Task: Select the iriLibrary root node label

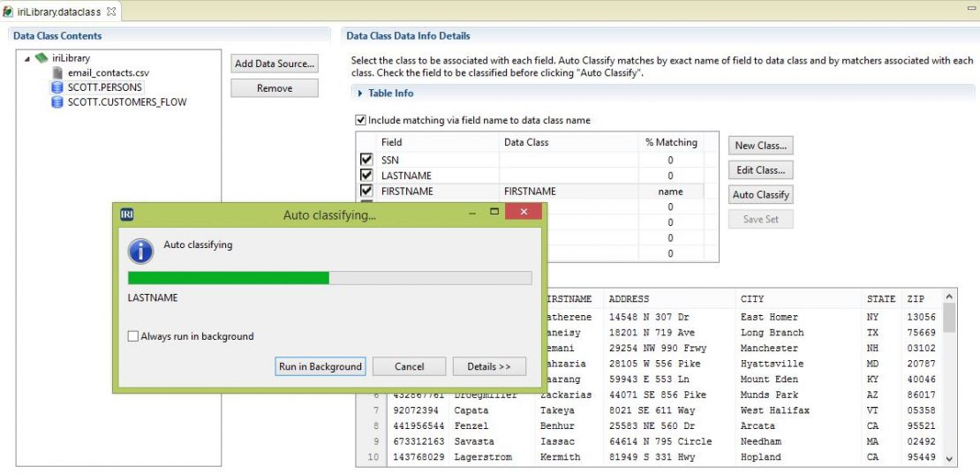Action: pos(71,58)
